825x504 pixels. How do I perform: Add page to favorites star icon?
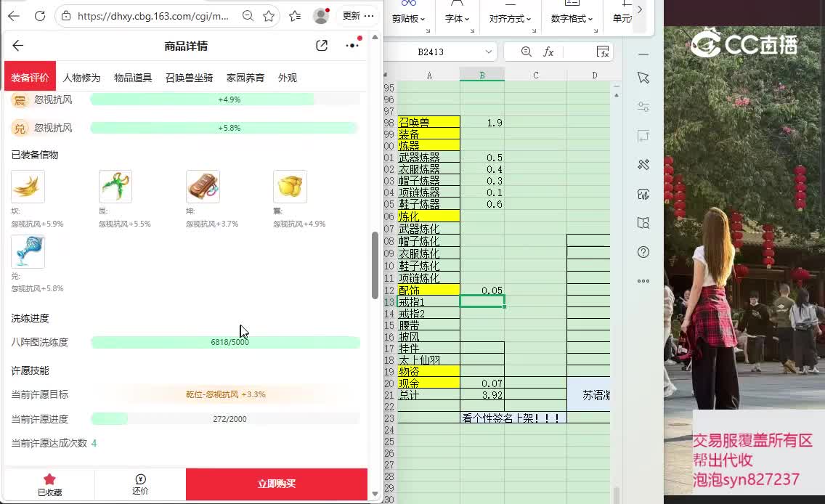tap(269, 15)
